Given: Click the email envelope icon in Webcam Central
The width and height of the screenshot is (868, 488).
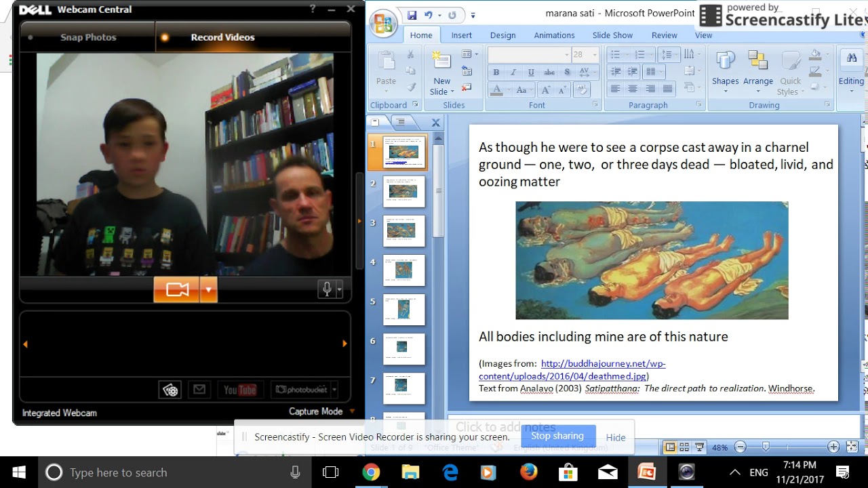Looking at the screenshot, I should pos(199,390).
